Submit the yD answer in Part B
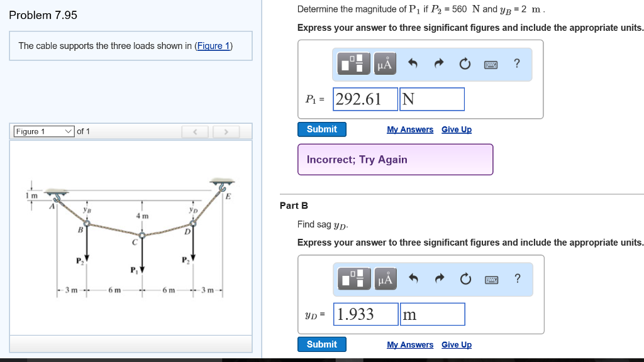The height and width of the screenshot is (362, 644). (321, 344)
